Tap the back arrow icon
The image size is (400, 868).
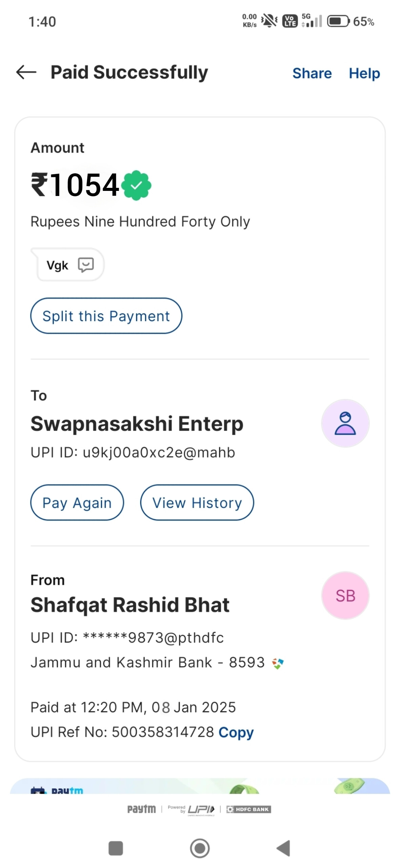pyautogui.click(x=26, y=72)
